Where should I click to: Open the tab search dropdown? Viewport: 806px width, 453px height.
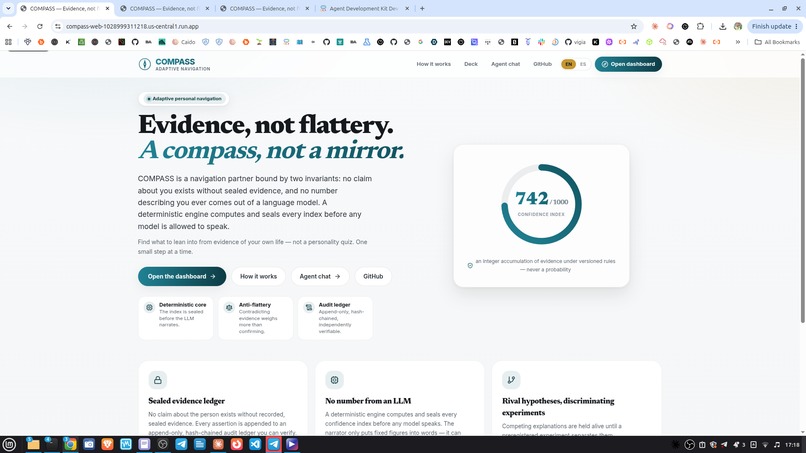point(8,8)
